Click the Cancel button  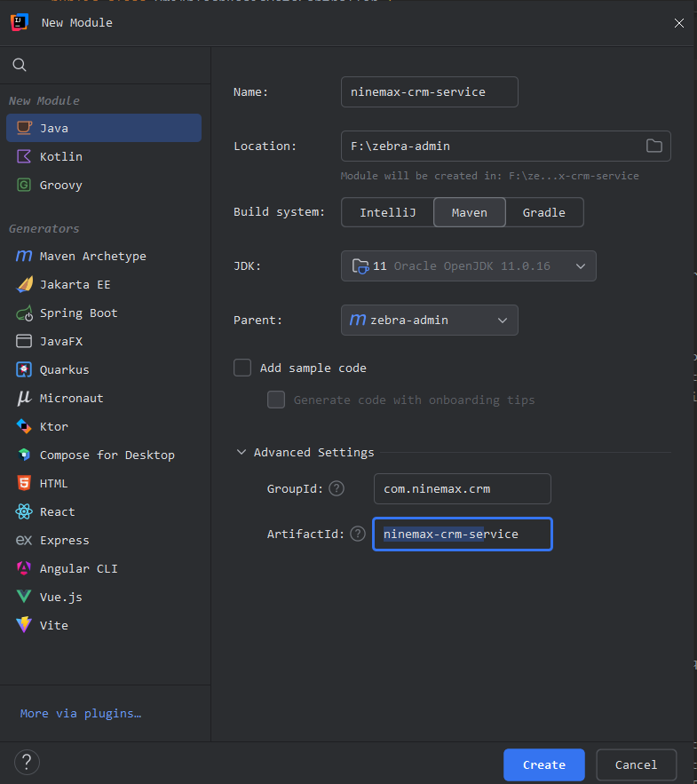coord(636,764)
